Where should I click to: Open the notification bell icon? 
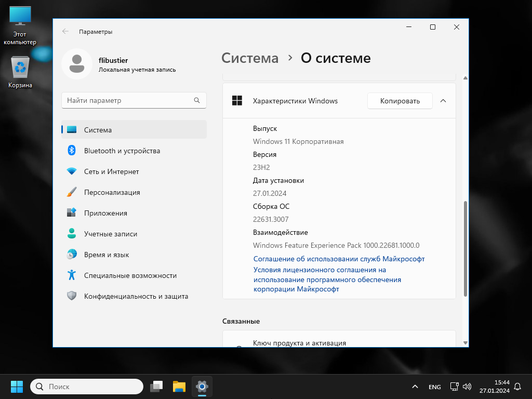tap(518, 387)
